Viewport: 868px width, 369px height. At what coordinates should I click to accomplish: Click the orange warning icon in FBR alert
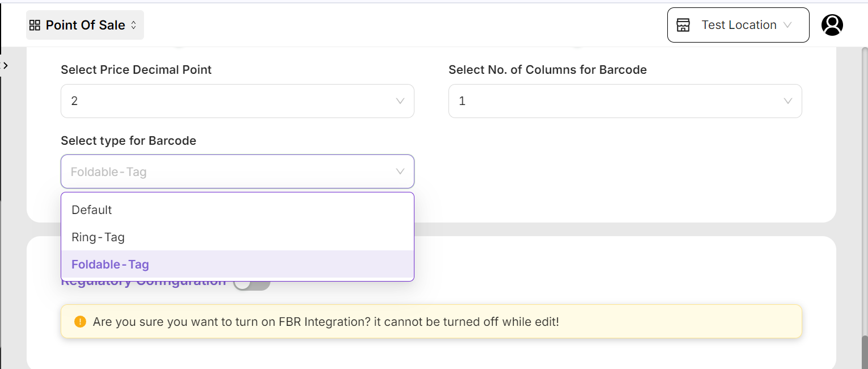[80, 322]
